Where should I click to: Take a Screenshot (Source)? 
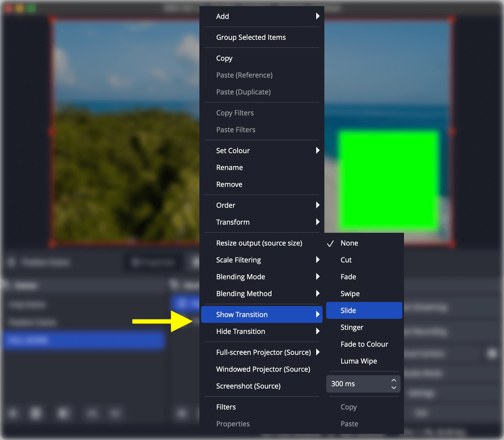point(248,386)
